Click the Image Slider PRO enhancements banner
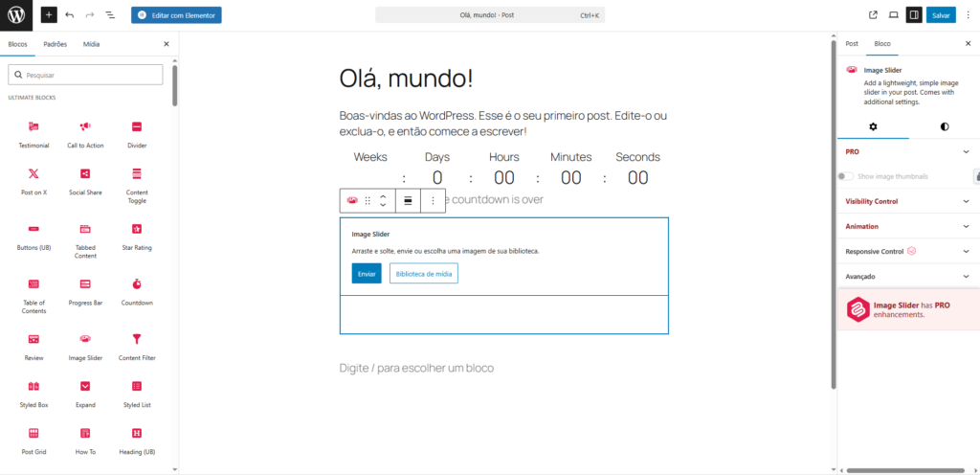This screenshot has height=475, width=980. (908, 309)
